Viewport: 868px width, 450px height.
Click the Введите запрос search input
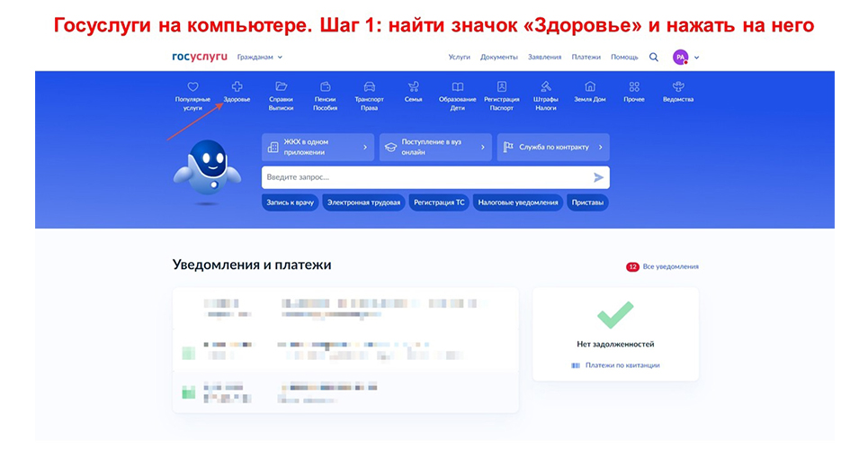(427, 177)
